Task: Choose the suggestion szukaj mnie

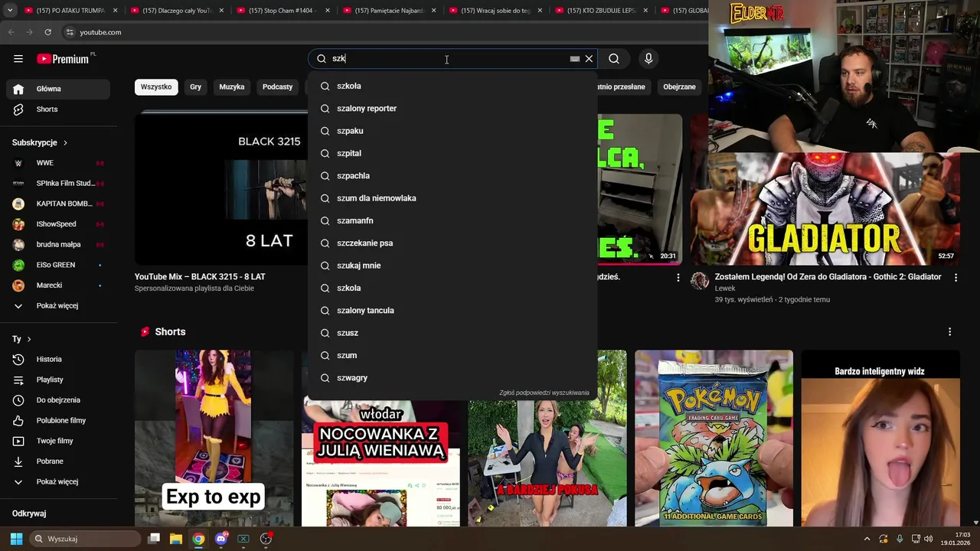Action: tap(452, 266)
